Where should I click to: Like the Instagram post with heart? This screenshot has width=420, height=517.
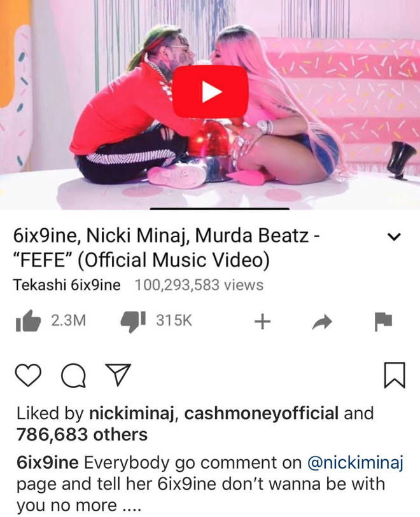coord(29,375)
